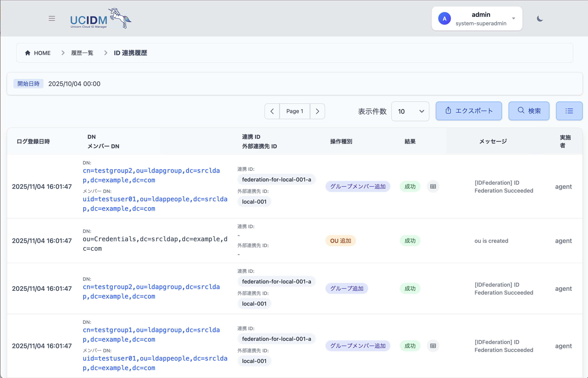Screen dimensions: 588x378
Task: Open detail icon in first row
Action: (433, 187)
